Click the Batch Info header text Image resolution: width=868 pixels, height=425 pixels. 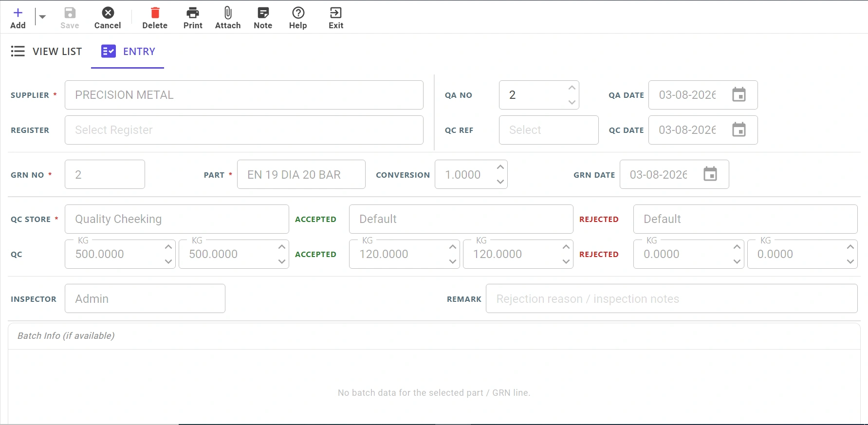coord(66,336)
